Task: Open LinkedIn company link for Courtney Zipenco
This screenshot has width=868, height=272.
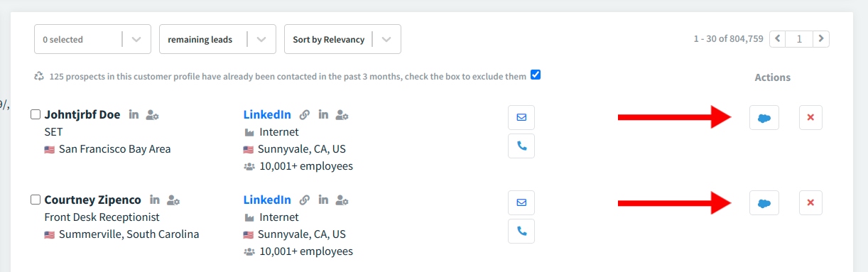Action: pyautogui.click(x=267, y=200)
